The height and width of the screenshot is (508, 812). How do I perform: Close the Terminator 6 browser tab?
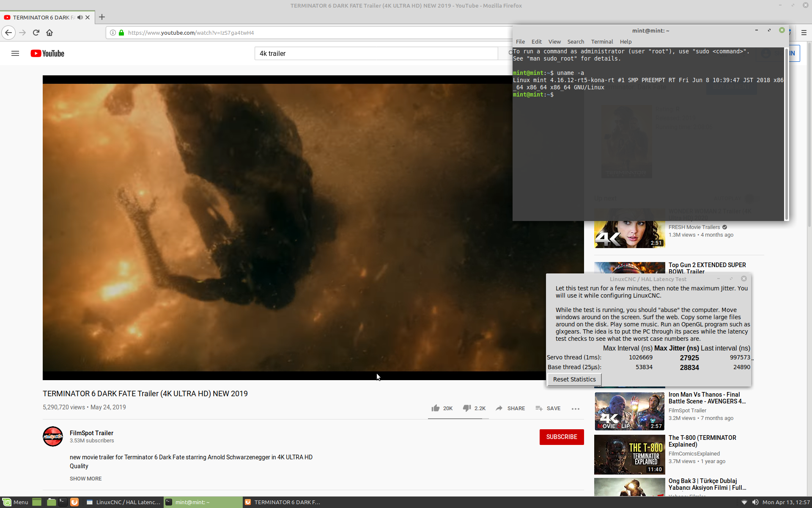(x=88, y=17)
